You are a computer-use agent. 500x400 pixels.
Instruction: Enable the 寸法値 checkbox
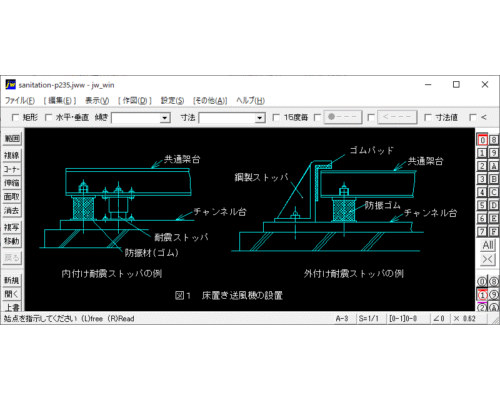pos(428,117)
